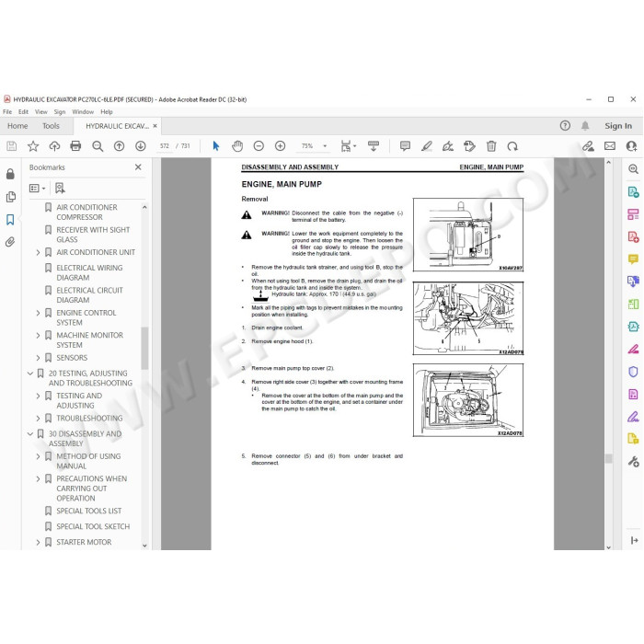Click the help question mark icon
This screenshot has height=644, width=644.
click(565, 126)
